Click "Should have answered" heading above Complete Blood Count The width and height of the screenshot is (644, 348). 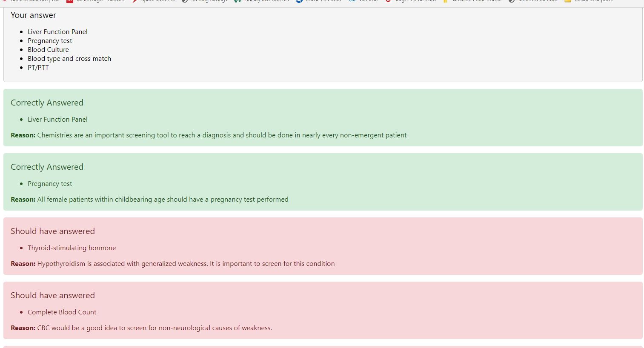click(x=53, y=295)
